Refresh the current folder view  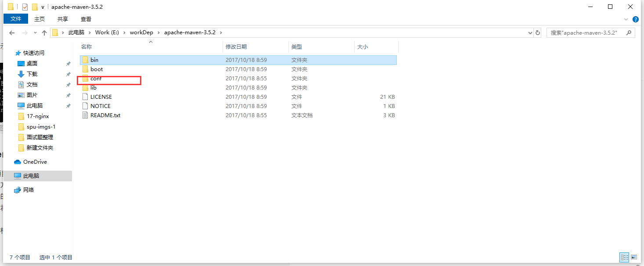point(538,32)
